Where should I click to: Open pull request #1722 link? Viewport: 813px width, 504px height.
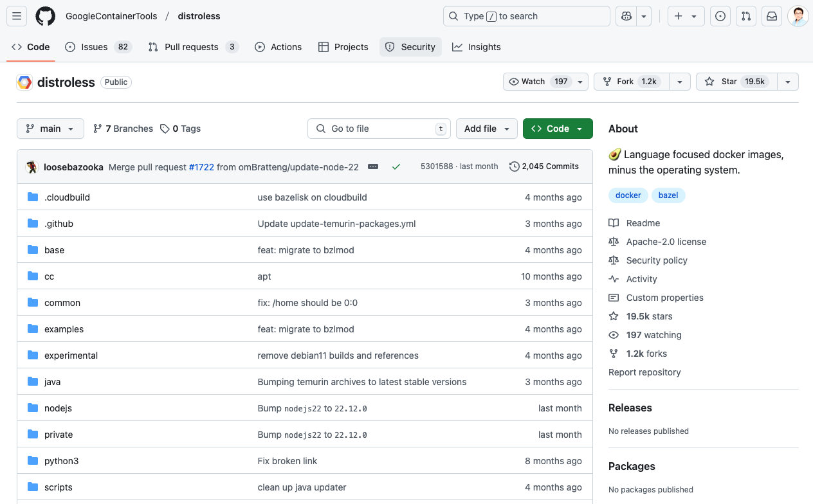(x=201, y=167)
